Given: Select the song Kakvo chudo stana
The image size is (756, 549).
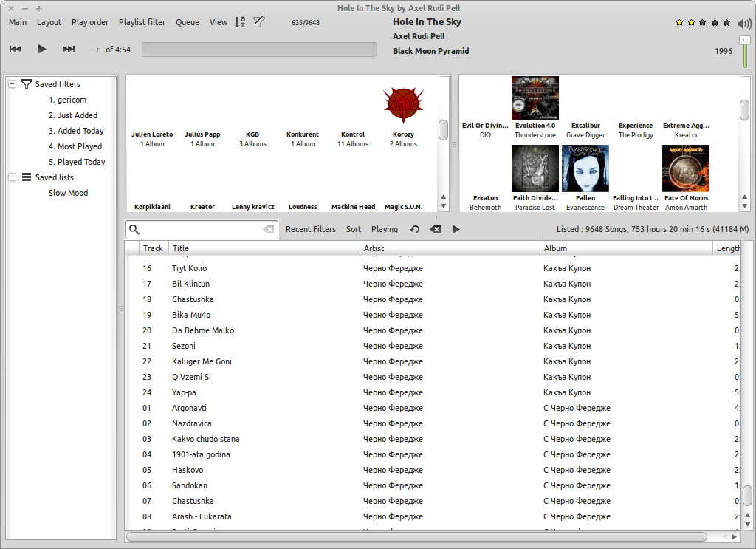Looking at the screenshot, I should pyautogui.click(x=433, y=439).
